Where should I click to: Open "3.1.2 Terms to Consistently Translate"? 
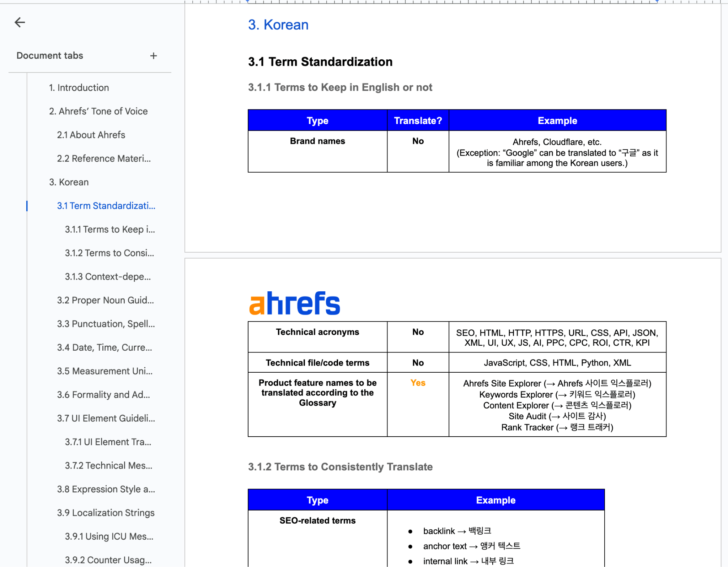coord(109,253)
